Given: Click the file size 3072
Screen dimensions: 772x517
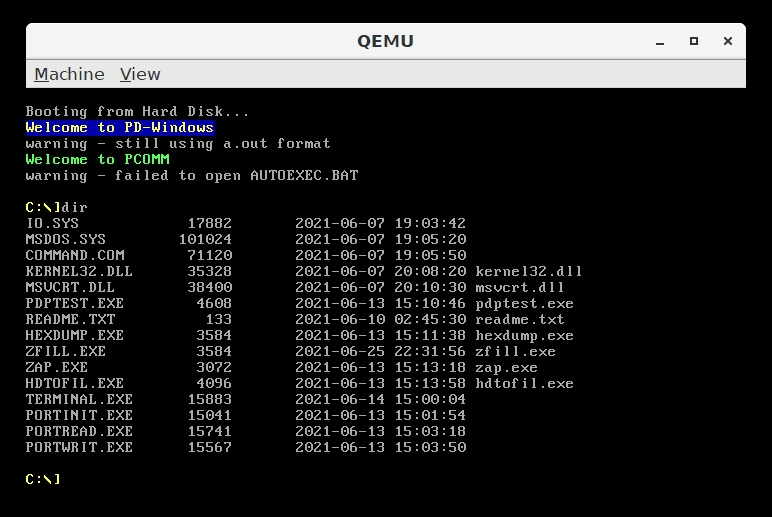Looking at the screenshot, I should tap(214, 368).
